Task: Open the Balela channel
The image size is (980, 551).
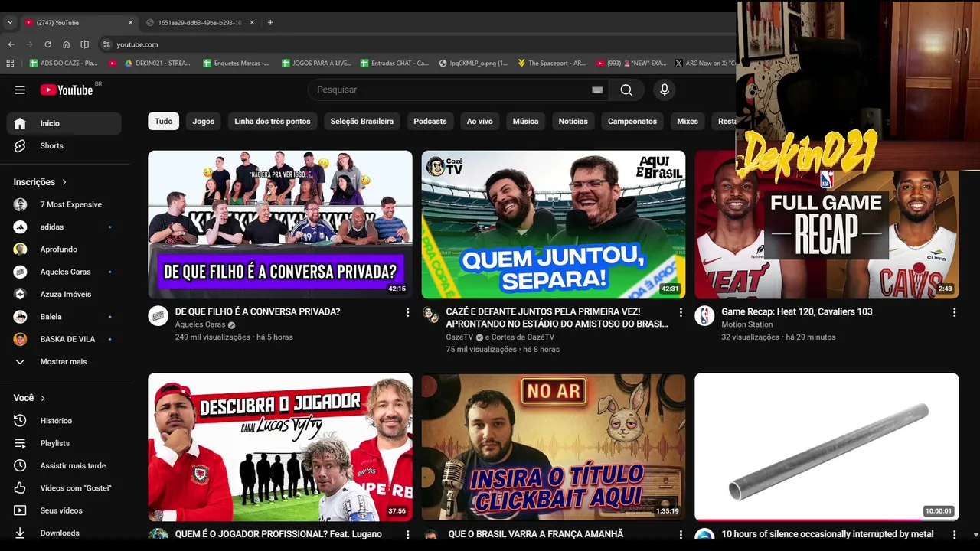Action: 64,316
